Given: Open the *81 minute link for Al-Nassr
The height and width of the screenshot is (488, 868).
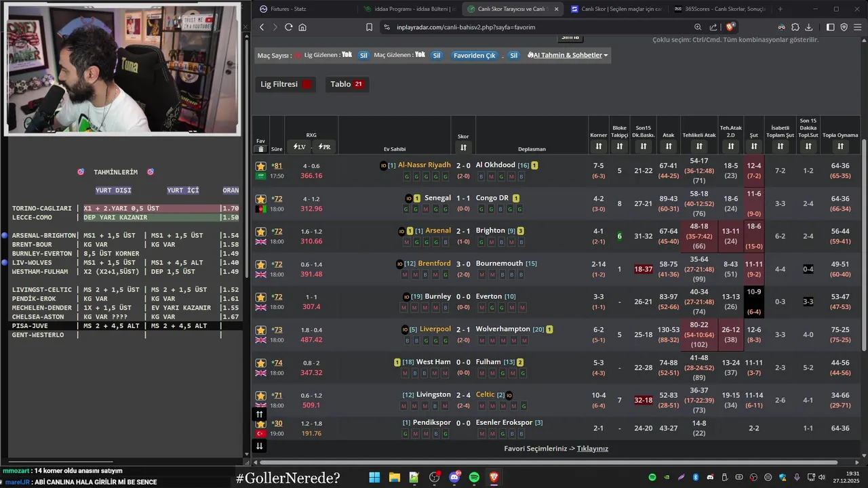Looking at the screenshot, I should (277, 166).
